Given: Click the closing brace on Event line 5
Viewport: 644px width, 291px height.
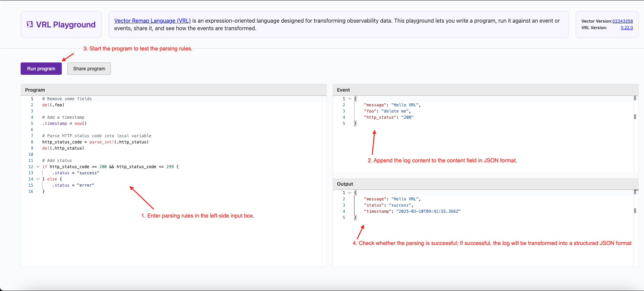Looking at the screenshot, I should pos(355,124).
